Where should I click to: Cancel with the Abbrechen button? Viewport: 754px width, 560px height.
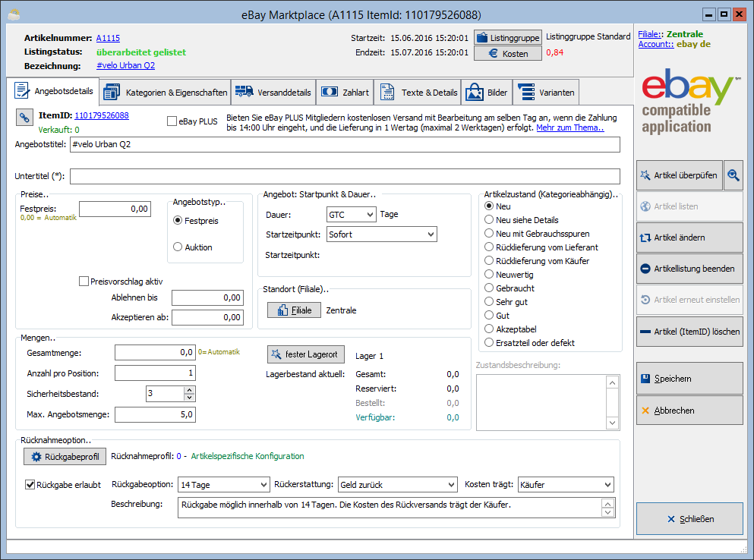pyautogui.click(x=689, y=411)
